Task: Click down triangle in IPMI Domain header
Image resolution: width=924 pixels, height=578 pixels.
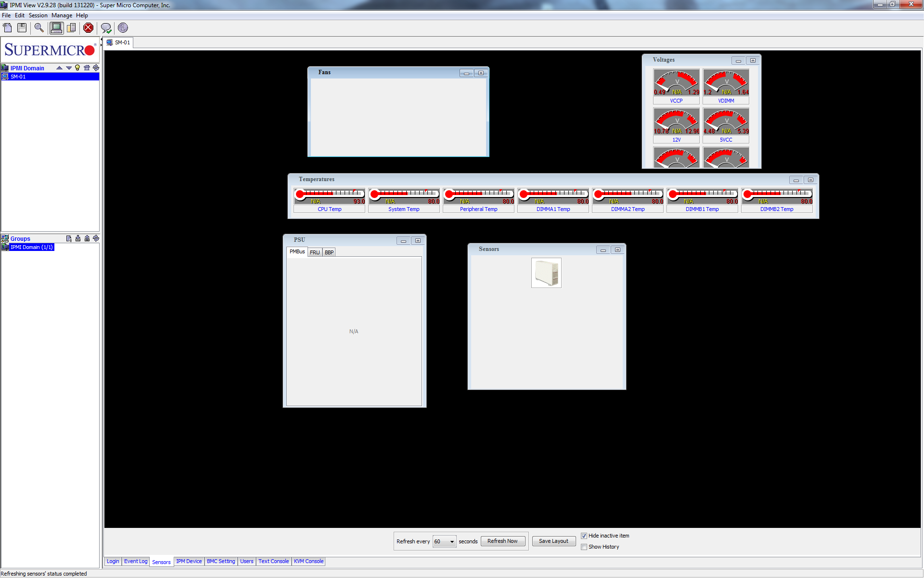Action: (69, 68)
